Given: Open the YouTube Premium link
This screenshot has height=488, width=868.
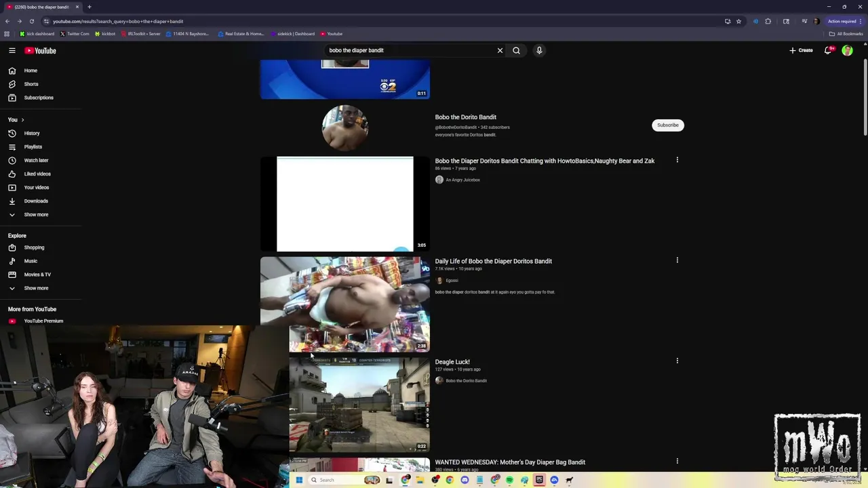Looking at the screenshot, I should pyautogui.click(x=43, y=321).
